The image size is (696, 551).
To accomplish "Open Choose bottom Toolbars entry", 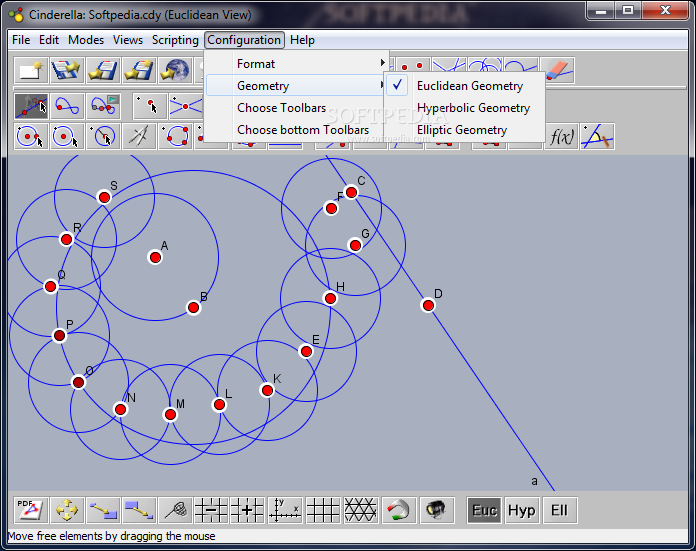I will (x=296, y=130).
